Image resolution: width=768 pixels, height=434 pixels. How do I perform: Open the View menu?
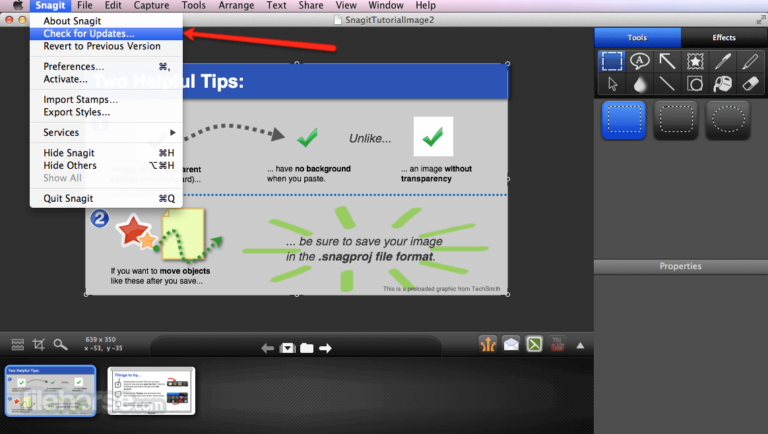346,5
